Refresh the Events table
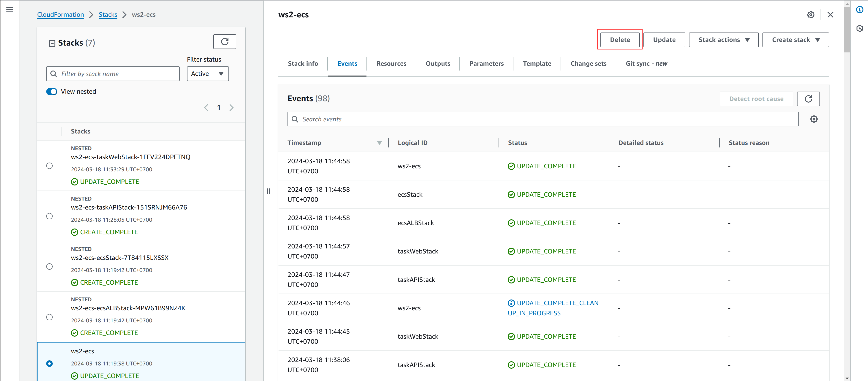 808,99
